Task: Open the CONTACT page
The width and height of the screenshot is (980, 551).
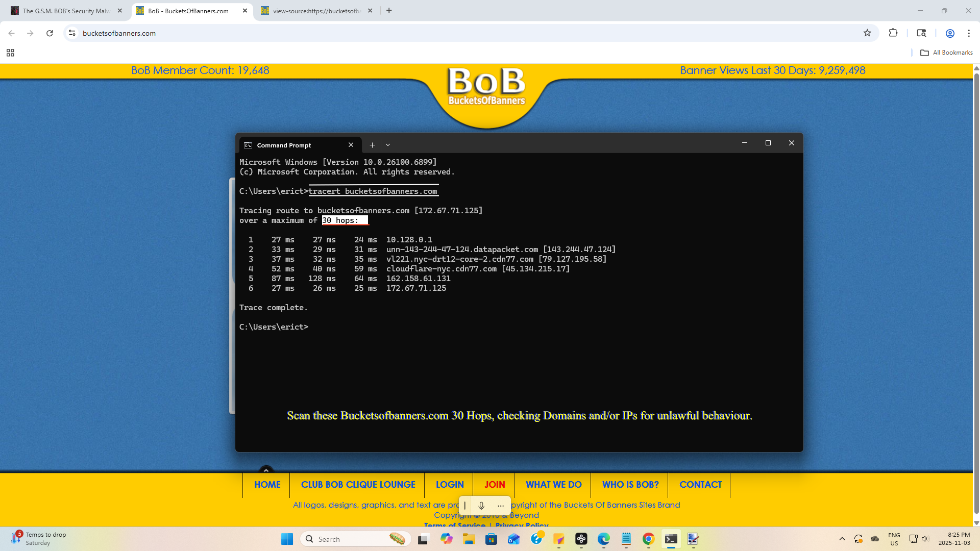Action: point(701,485)
